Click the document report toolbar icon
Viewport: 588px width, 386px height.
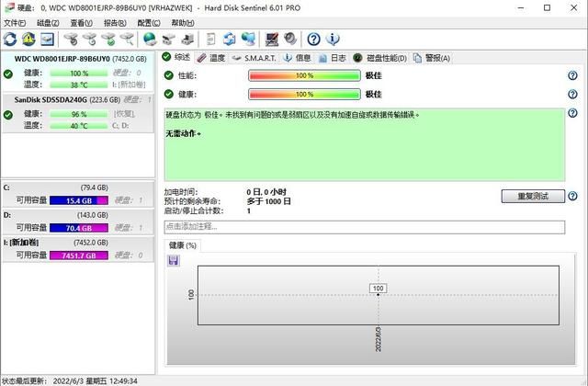(210, 39)
